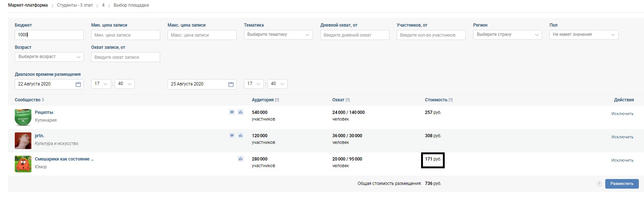The image size is (644, 199).
Task: Open the Пол dropdown
Action: pos(584,35)
